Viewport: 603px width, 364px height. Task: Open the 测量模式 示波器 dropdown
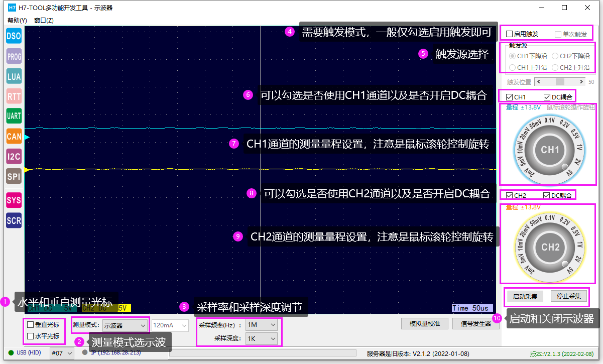(x=126, y=325)
